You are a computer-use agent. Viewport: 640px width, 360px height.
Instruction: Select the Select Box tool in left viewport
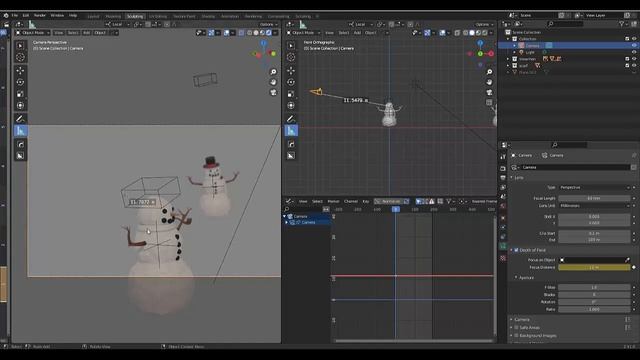click(20, 45)
